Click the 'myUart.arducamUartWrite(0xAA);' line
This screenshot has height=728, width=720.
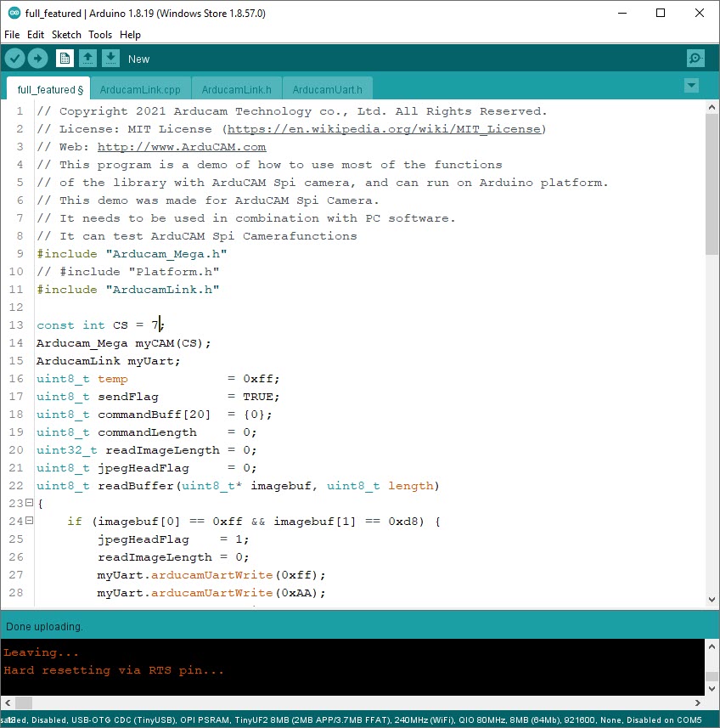point(211,593)
